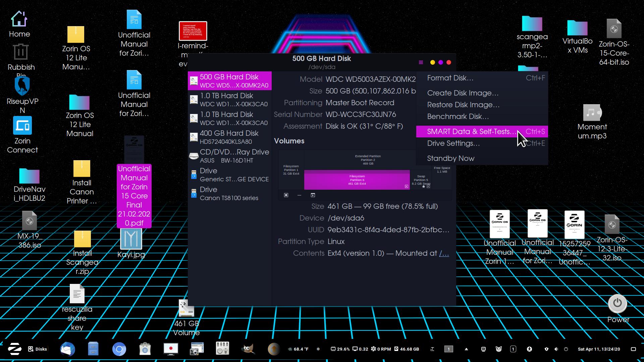This screenshot has height=362, width=644.
Task: Select the Canon TS8100 series drive
Action: click(229, 193)
